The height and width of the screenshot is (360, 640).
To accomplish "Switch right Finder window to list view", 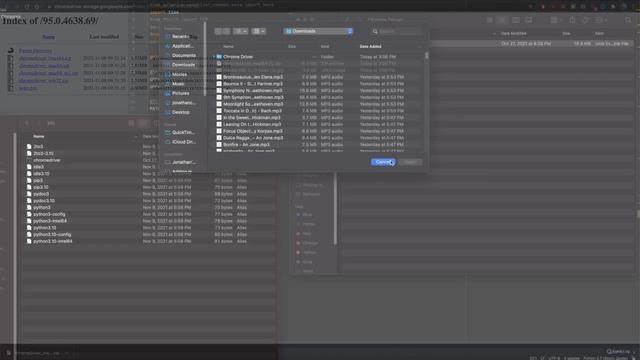I will (x=502, y=20).
